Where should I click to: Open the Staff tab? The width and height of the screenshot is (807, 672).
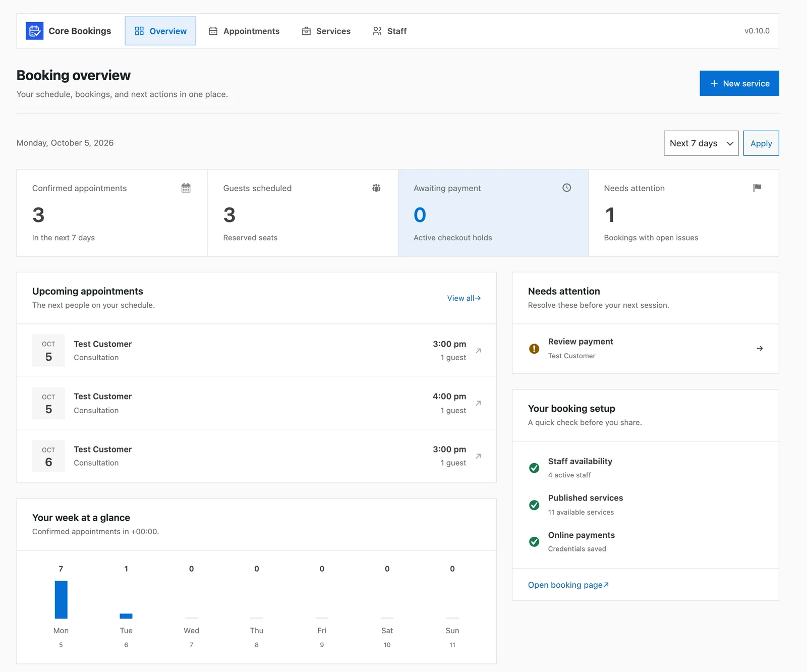pyautogui.click(x=389, y=31)
